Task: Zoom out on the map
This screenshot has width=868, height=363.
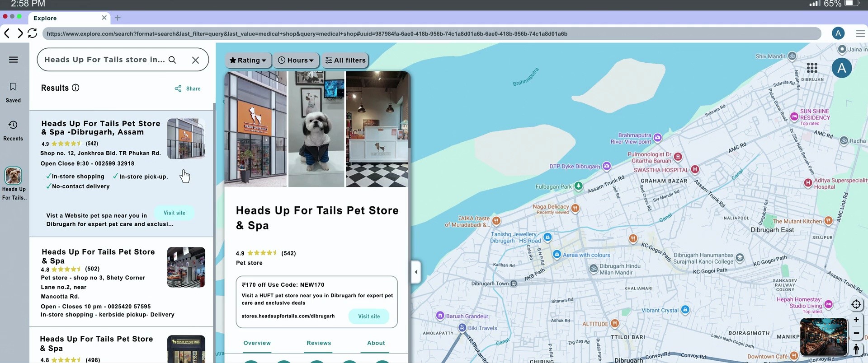Action: [x=856, y=333]
